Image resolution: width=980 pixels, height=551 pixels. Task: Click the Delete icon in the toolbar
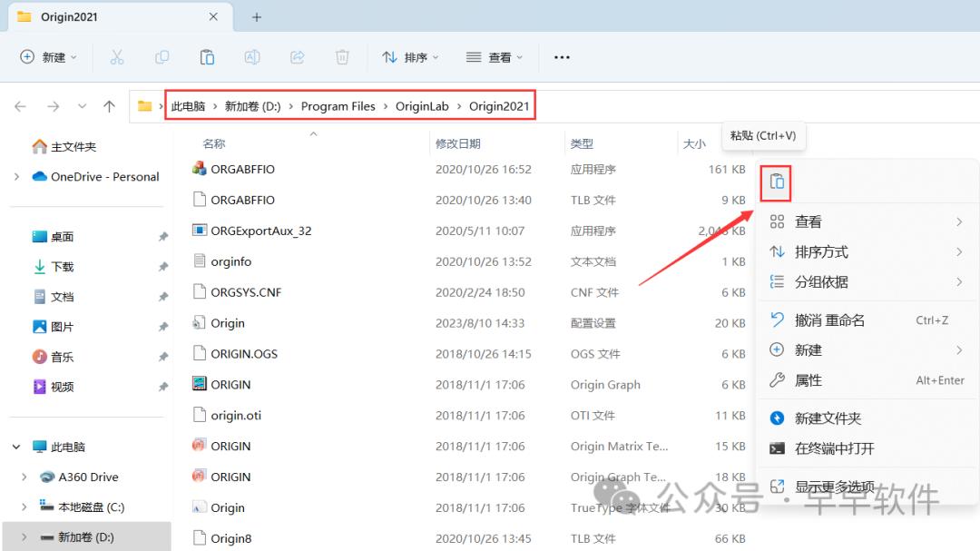[x=342, y=56]
